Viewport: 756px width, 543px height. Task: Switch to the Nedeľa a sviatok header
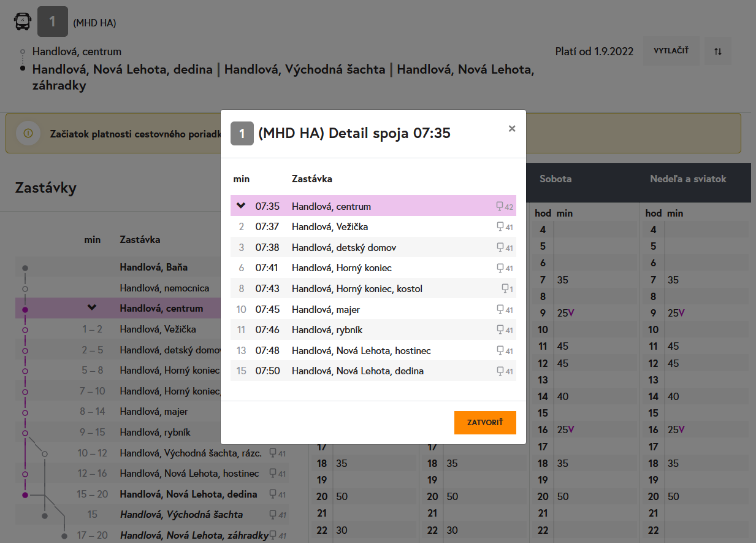pyautogui.click(x=688, y=179)
